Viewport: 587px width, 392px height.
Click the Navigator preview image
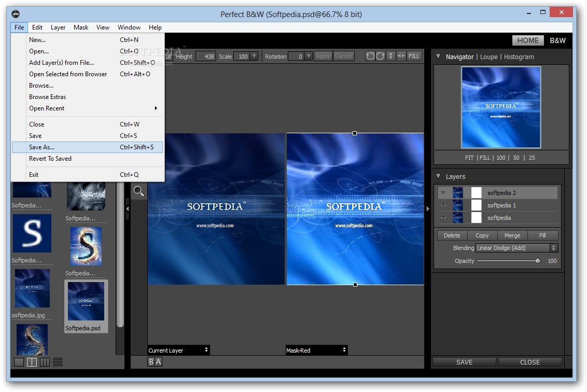(x=501, y=107)
